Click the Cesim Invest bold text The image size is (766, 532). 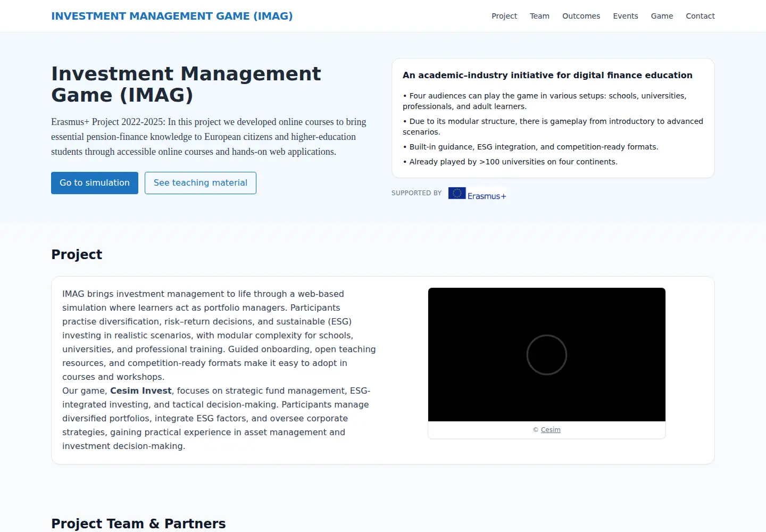(141, 390)
